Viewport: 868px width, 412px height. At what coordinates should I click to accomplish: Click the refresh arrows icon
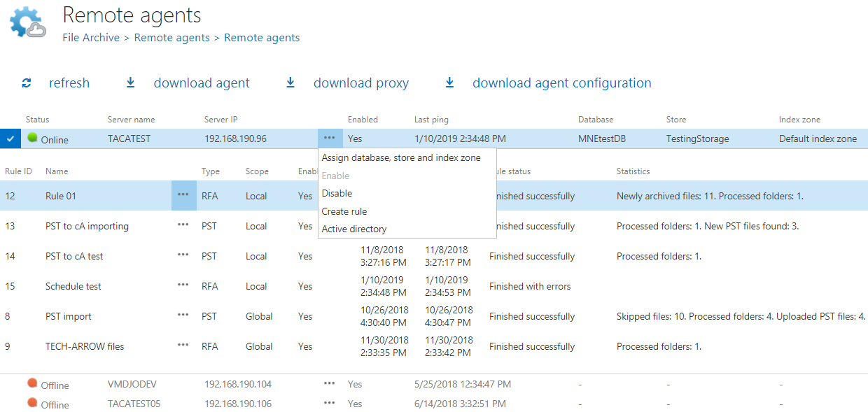tap(27, 83)
